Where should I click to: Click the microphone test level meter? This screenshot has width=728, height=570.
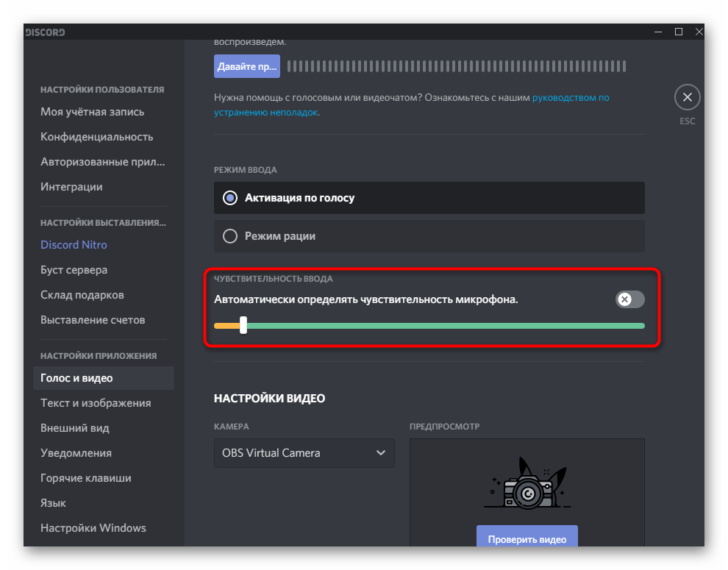point(456,66)
